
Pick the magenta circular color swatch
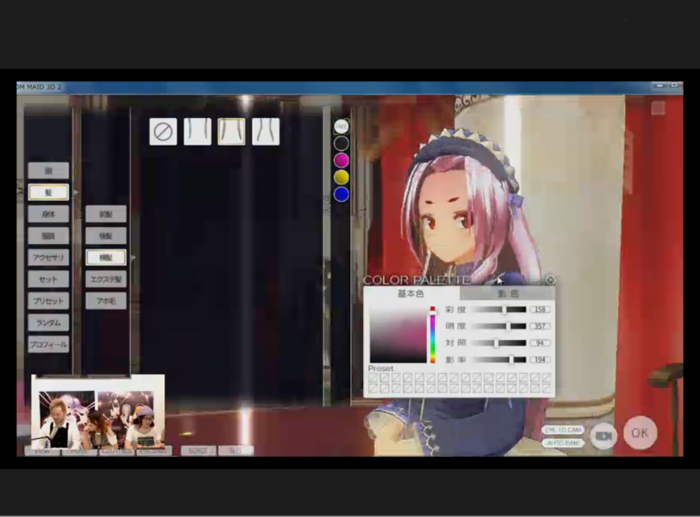point(342,160)
